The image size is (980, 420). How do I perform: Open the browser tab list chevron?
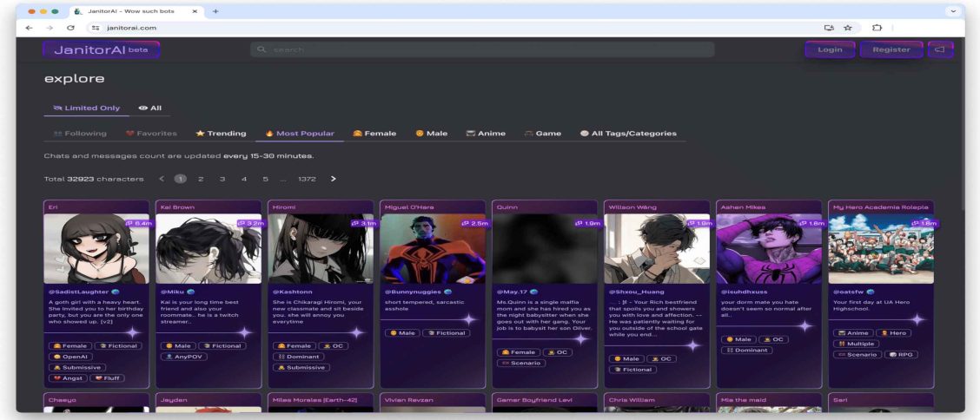point(955,10)
